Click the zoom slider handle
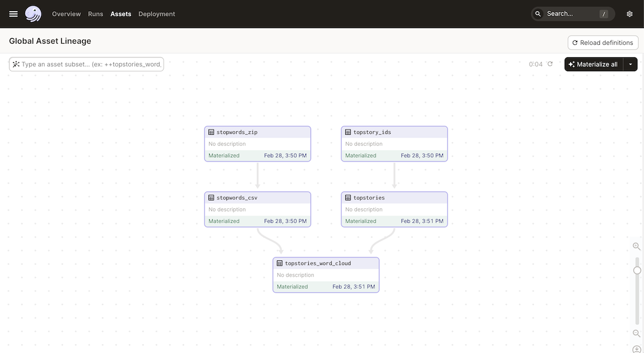Screen dimensions: 644x353 point(637,271)
